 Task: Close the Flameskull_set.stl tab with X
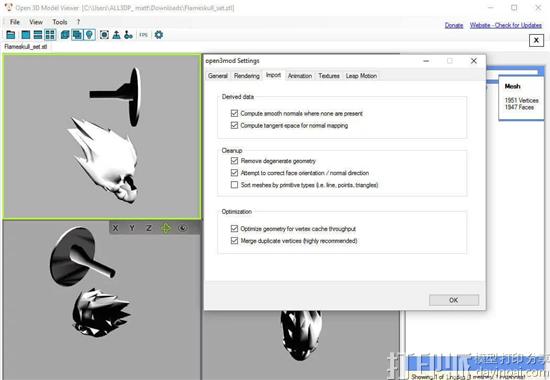pos(536,40)
